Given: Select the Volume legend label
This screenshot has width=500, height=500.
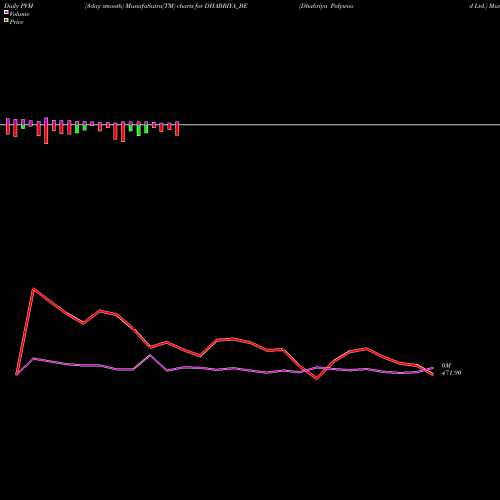Looking at the screenshot, I should pyautogui.click(x=19, y=14).
